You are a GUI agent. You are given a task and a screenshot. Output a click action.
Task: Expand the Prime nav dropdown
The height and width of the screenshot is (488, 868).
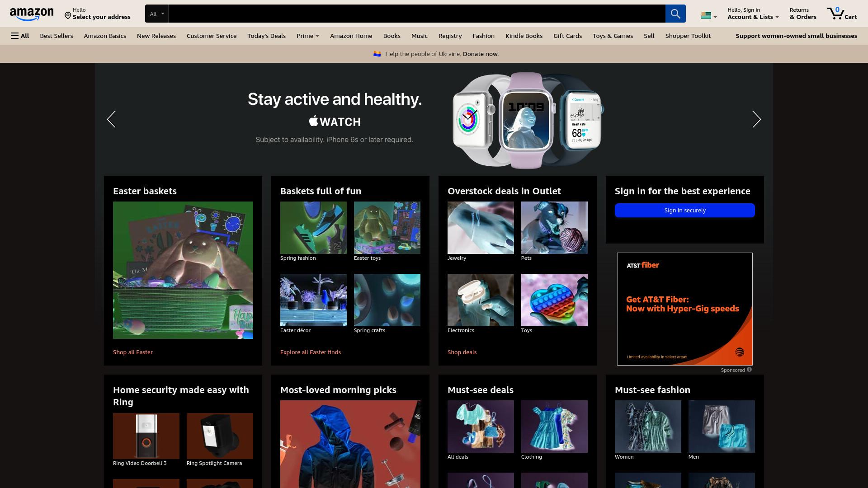point(307,36)
